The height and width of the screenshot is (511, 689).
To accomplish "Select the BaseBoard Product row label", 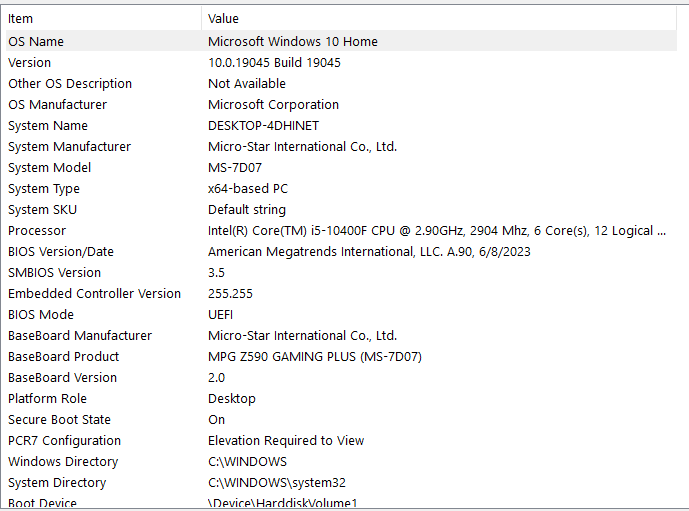I will (64, 357).
